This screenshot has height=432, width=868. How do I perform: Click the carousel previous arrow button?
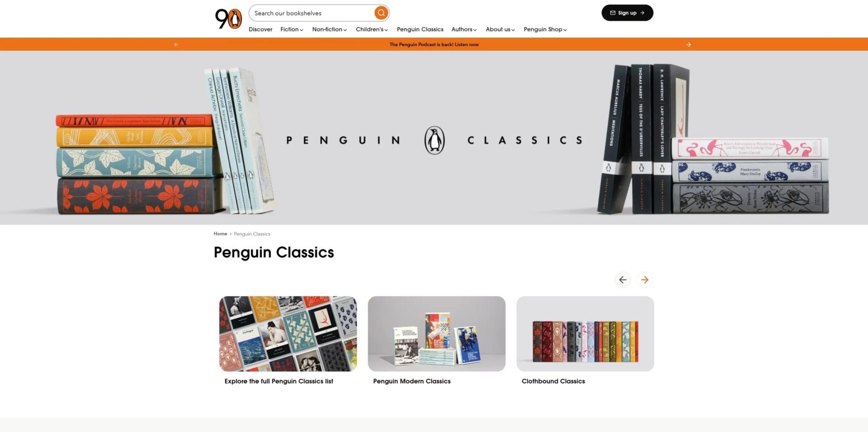pos(623,280)
